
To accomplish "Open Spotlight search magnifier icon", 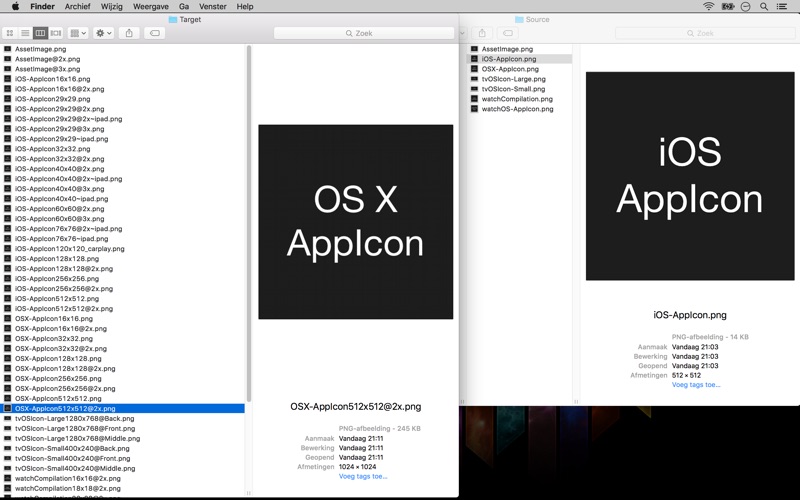I will tap(764, 6).
